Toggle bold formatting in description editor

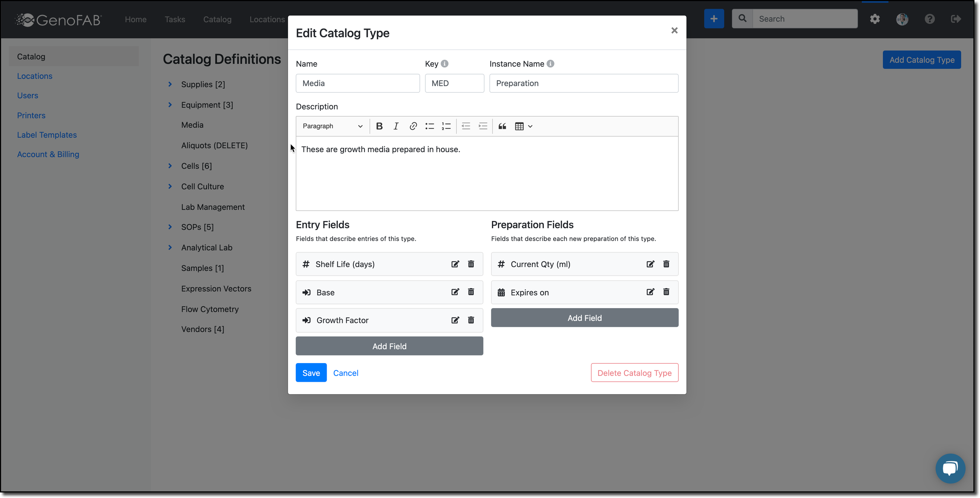pyautogui.click(x=379, y=126)
